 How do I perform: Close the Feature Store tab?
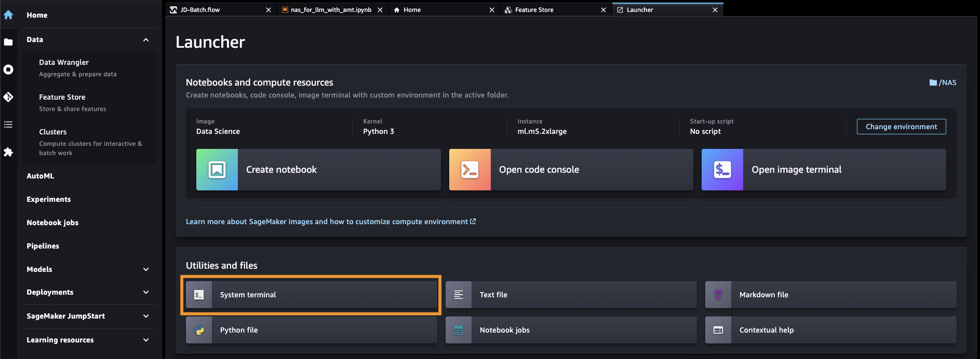click(603, 10)
